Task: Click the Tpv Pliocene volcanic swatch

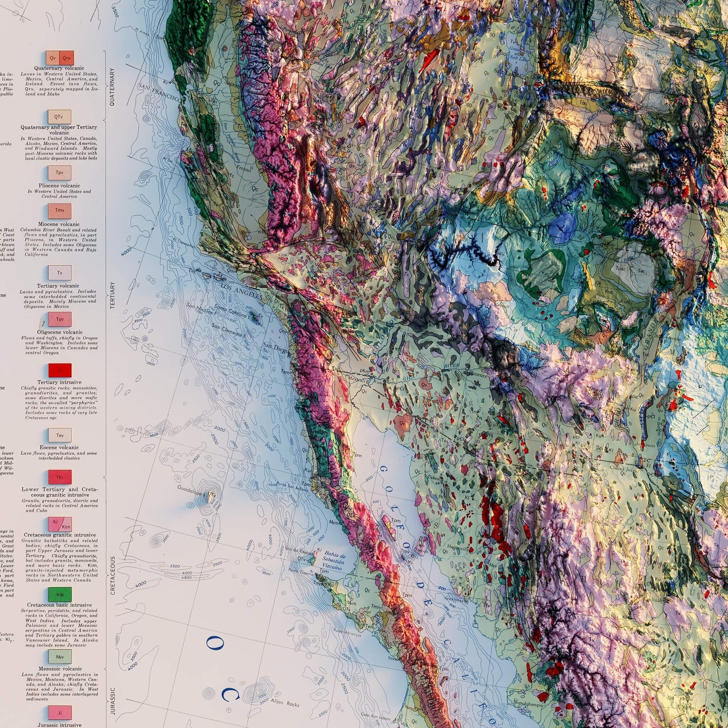Action: click(59, 172)
